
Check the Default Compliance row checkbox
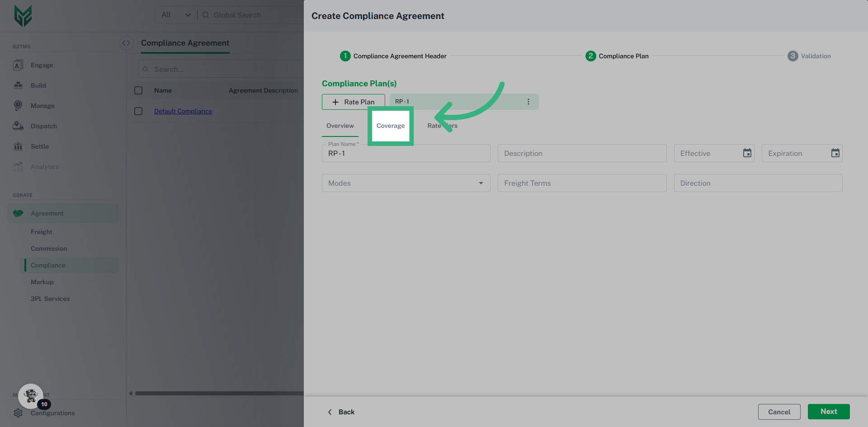138,111
